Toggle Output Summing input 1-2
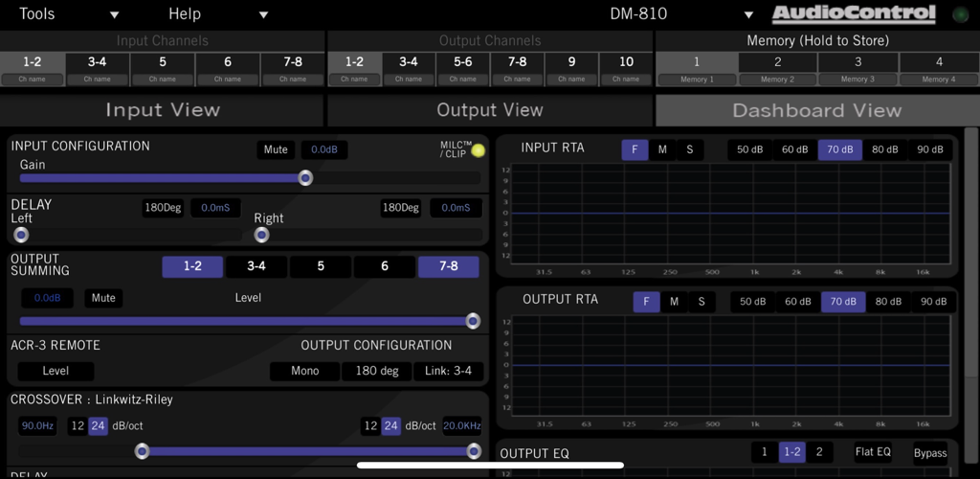The height and width of the screenshot is (479, 980). tap(192, 266)
